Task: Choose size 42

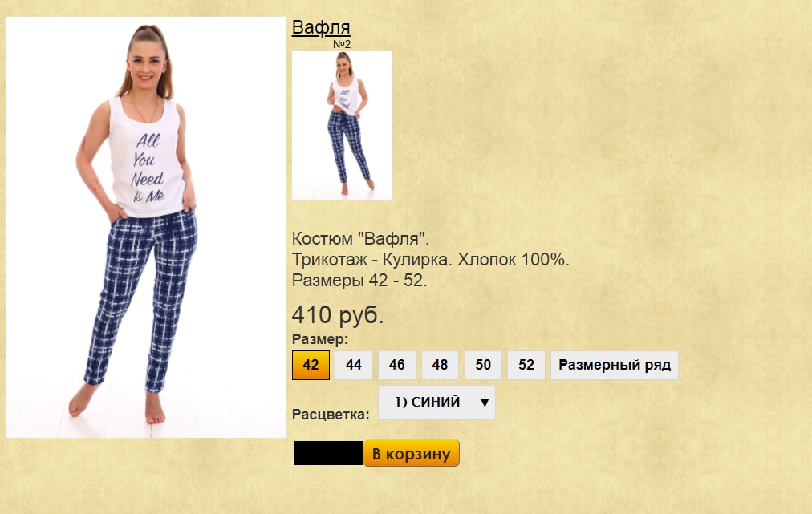Action: (x=311, y=365)
